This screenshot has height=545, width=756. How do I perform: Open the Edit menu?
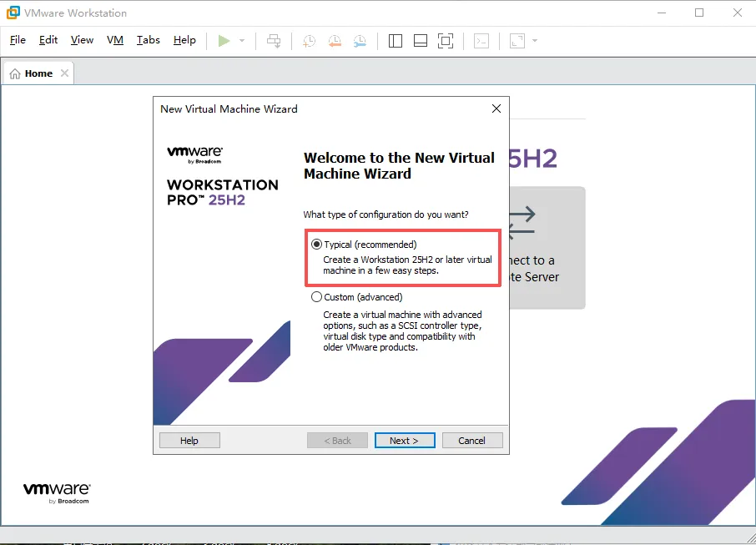[x=48, y=40]
